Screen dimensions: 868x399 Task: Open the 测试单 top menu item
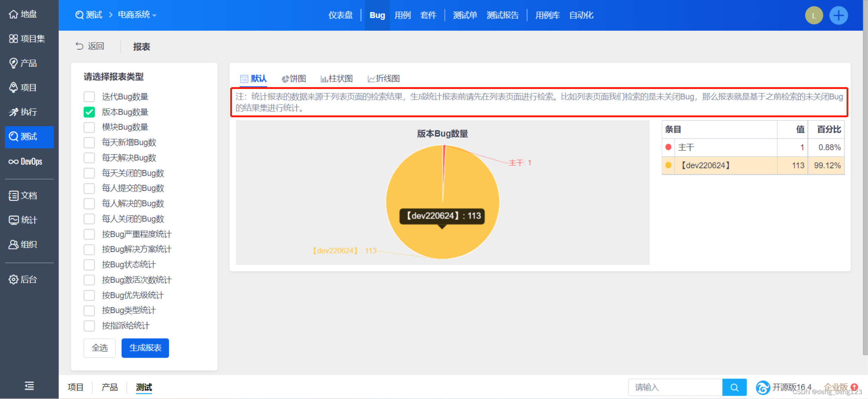pyautogui.click(x=465, y=15)
